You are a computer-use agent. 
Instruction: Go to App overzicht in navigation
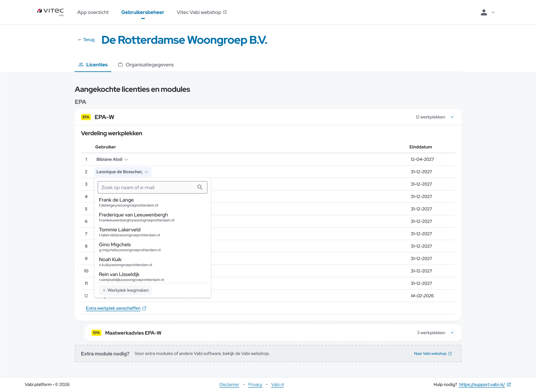pyautogui.click(x=93, y=12)
